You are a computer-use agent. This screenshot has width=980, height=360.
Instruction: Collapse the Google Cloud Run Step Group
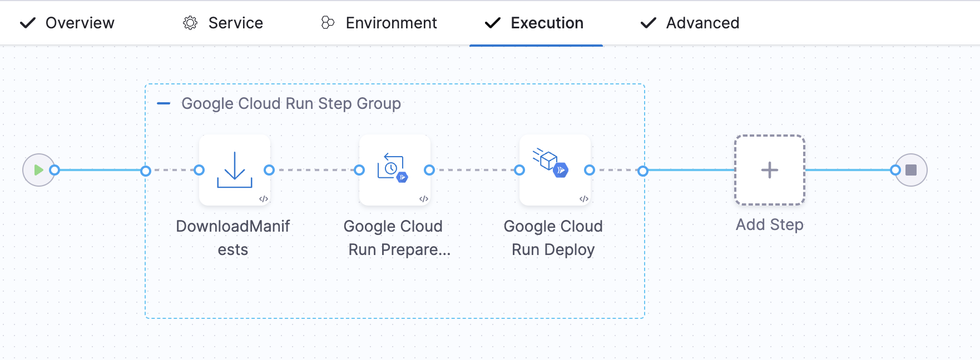coord(164,103)
